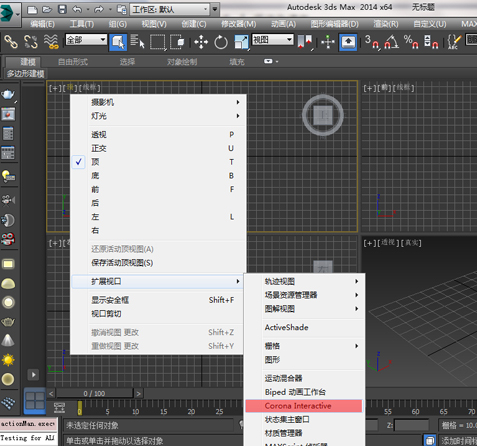This screenshot has width=477, height=446.
Task: Open Select by Name list icon
Action: tap(137, 42)
